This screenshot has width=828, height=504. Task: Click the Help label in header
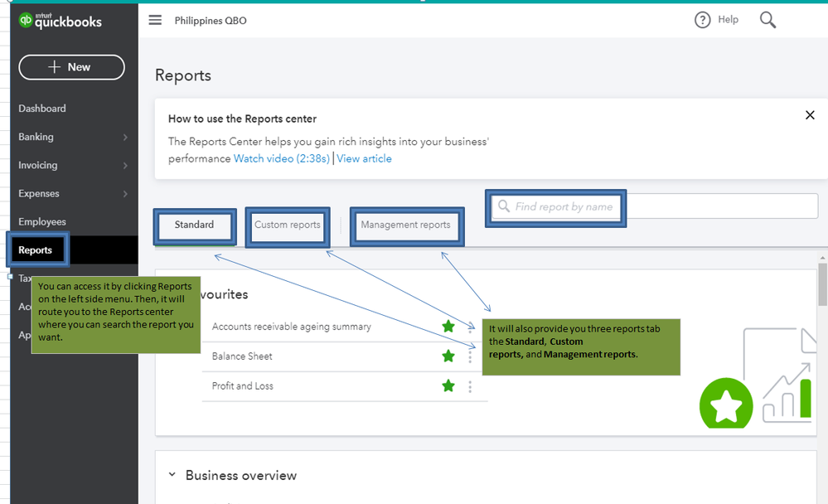(729, 20)
